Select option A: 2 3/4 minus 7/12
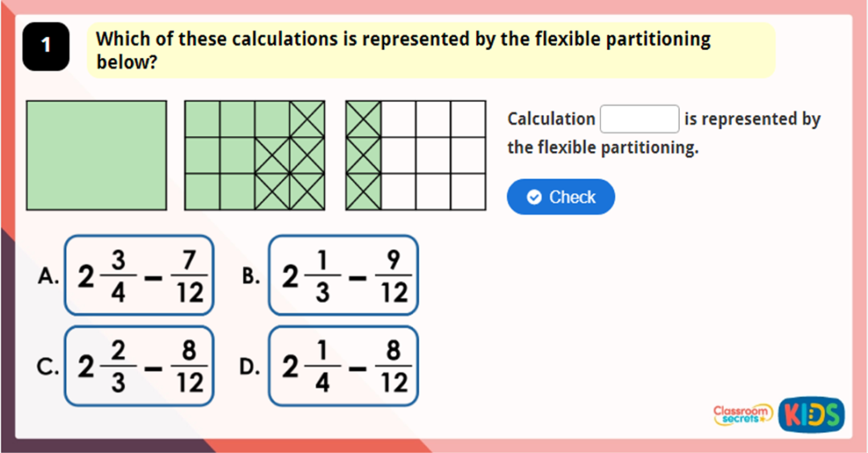Viewport: 868px width, 453px height. [139, 275]
